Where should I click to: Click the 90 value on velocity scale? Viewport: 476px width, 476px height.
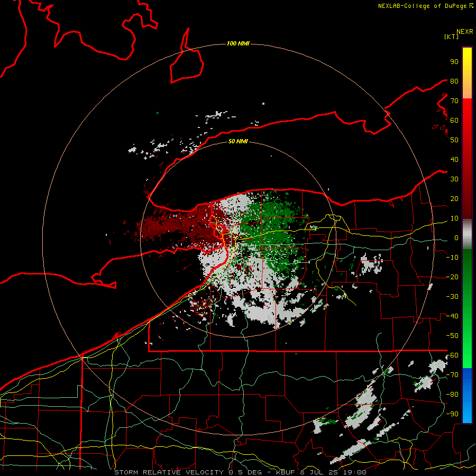click(x=454, y=62)
